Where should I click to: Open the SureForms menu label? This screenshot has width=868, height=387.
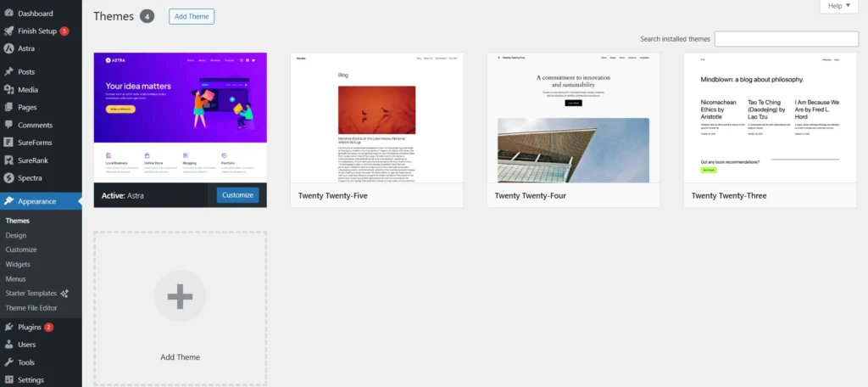pos(35,143)
